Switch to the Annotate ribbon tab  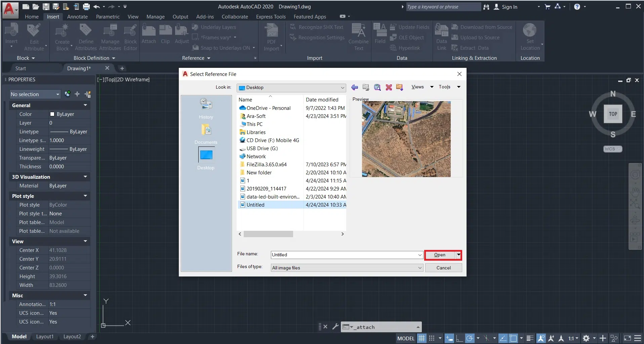[77, 17]
